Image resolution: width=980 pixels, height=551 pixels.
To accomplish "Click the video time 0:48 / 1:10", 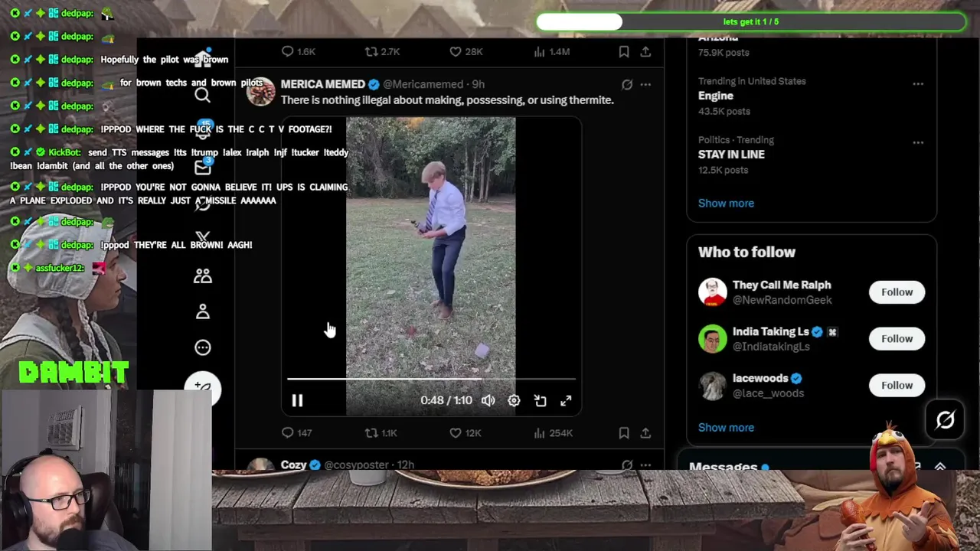I will tap(446, 400).
